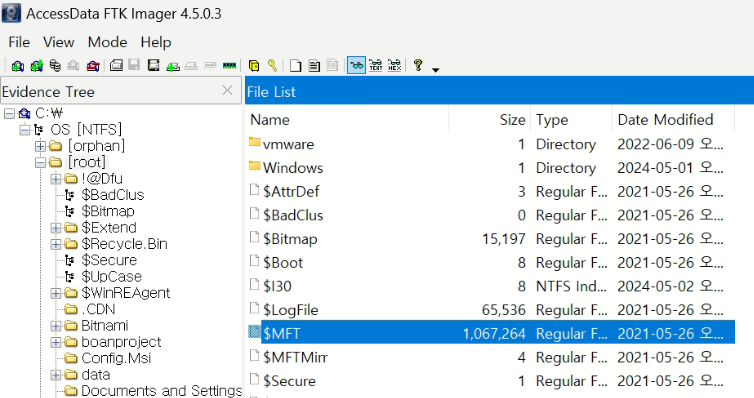Screen dimensions: 754x398
Task: Click the grayed Remove Evidence Item icon
Action: (73, 65)
